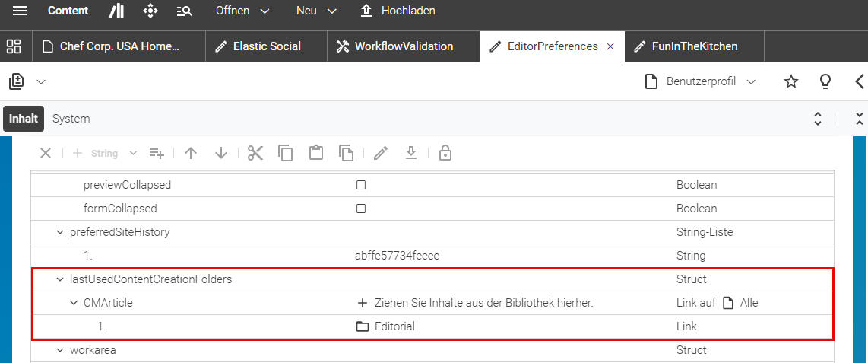The image size is (868, 363).
Task: Collapse the CMArticle node
Action: (74, 303)
